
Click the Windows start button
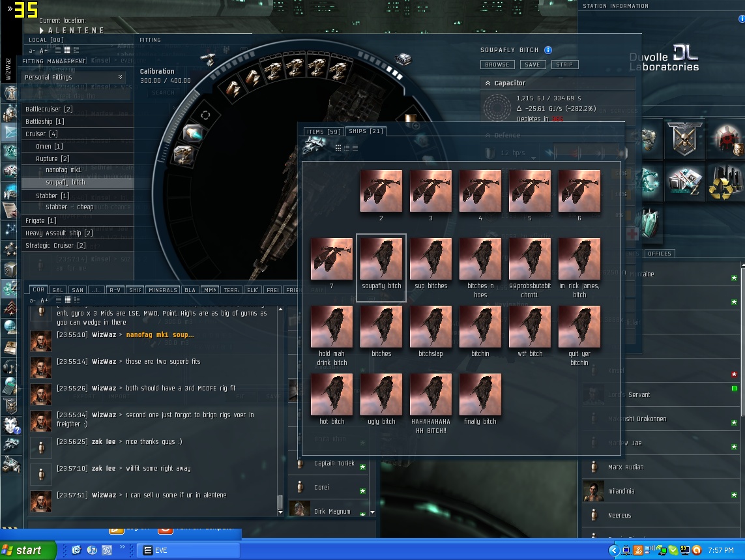click(27, 550)
